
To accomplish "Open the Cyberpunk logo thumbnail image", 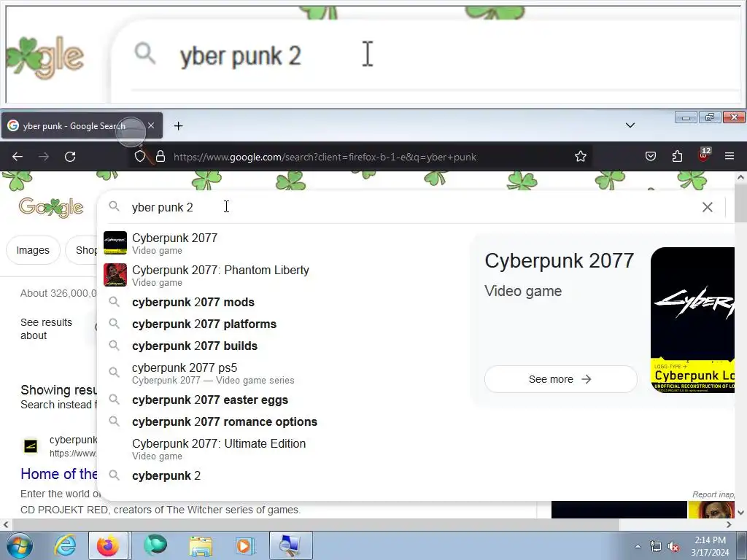I will pos(692,320).
